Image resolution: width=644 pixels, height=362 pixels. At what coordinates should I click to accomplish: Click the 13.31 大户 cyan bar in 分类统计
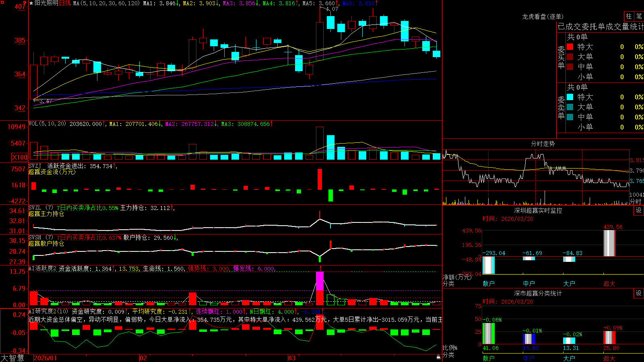pos(569,341)
